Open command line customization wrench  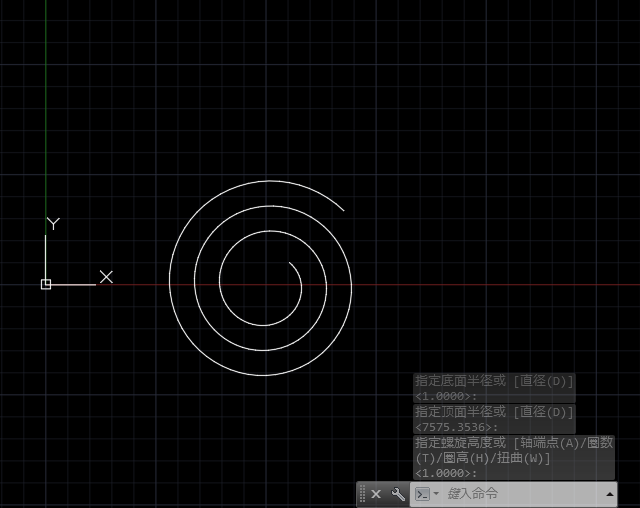[x=398, y=494]
